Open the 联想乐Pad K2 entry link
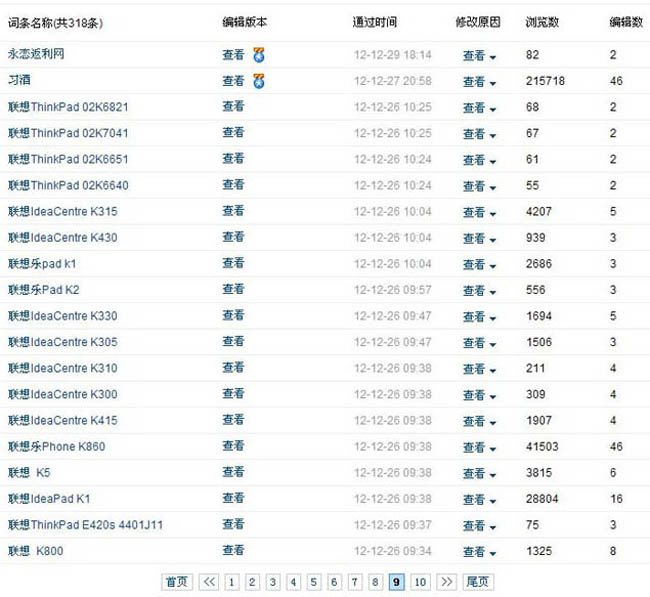Viewport: 650px width, 597px height. point(43,290)
